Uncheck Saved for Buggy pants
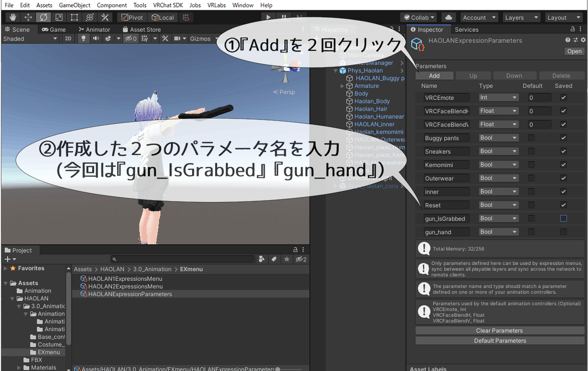This screenshot has width=588, height=371. [x=563, y=138]
